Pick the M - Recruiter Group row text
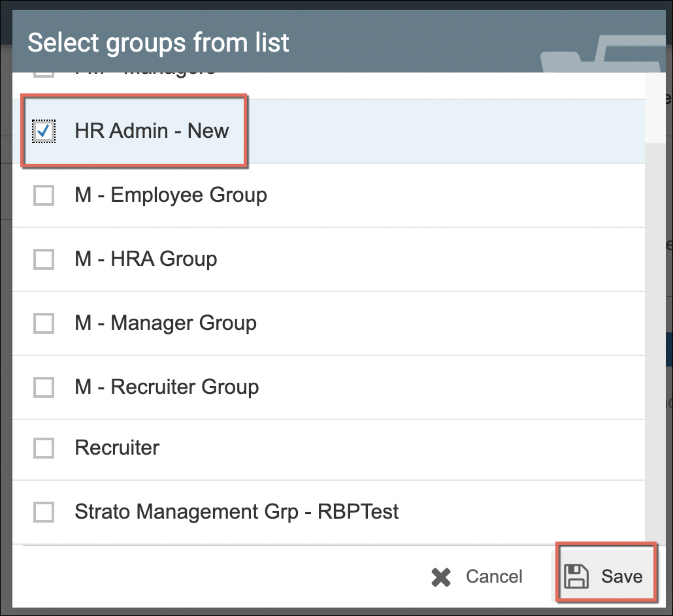 (167, 387)
